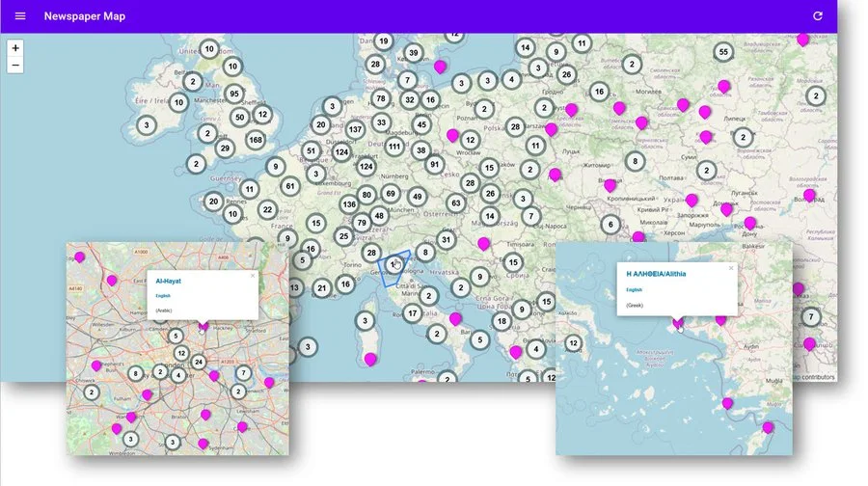This screenshot has width=868, height=486.
Task: Expand the 136 cluster marker
Action: [349, 204]
